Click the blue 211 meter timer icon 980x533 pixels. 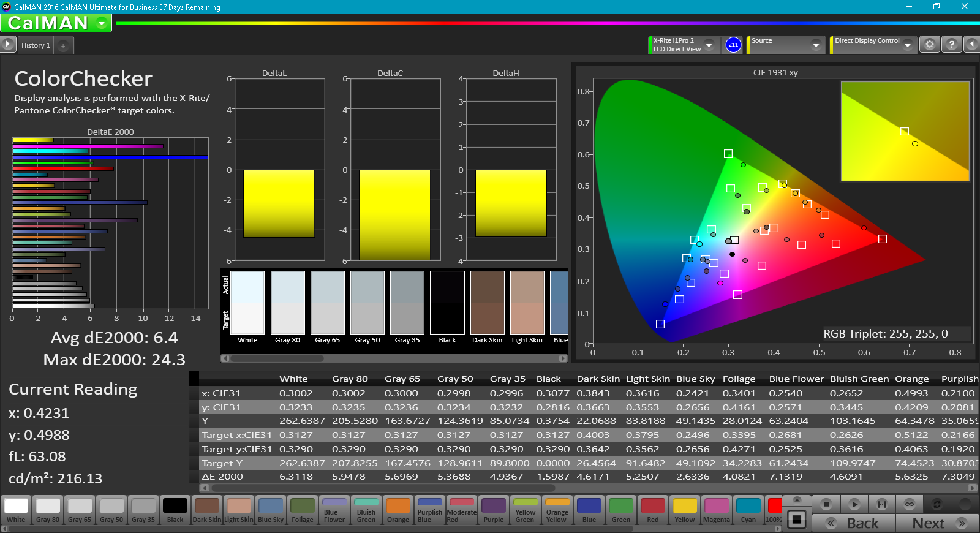(x=733, y=45)
